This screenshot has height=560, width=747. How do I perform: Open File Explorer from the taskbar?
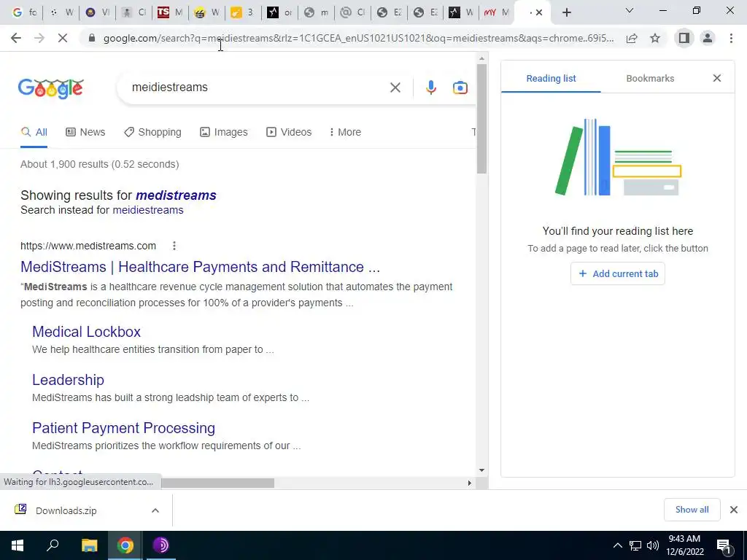coord(89,545)
